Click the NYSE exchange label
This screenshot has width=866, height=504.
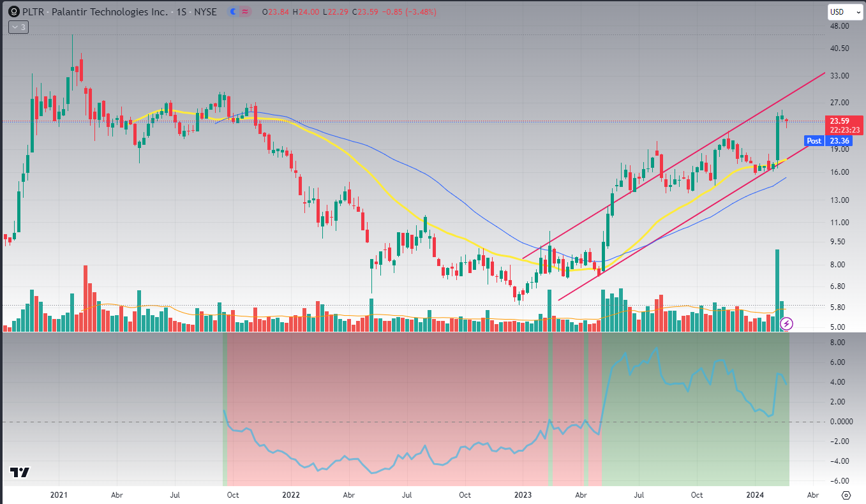pos(205,12)
